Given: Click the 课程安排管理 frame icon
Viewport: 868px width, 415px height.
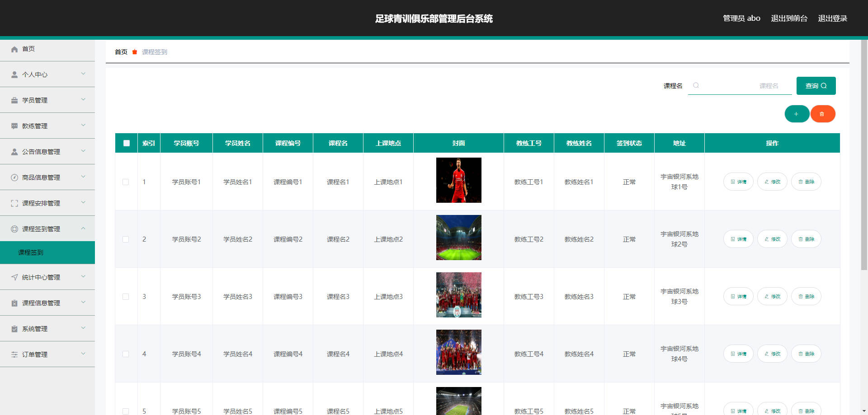Looking at the screenshot, I should (x=14, y=203).
